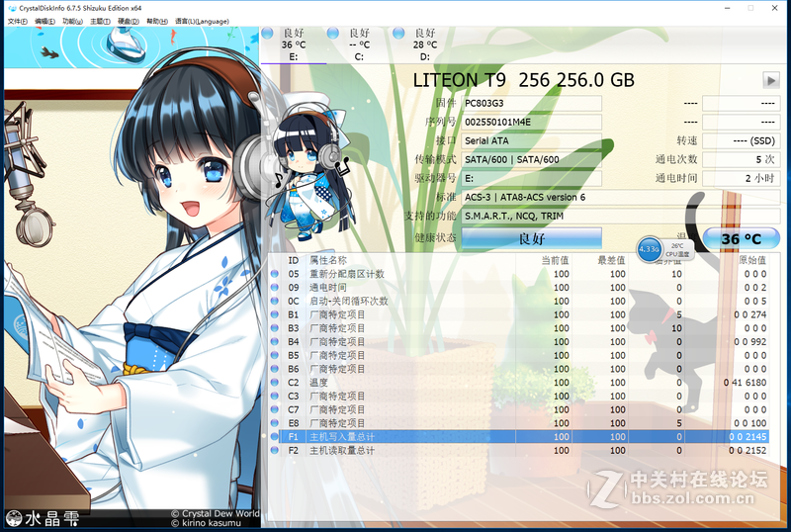Select the C: drive tab
791x532 pixels.
point(359,44)
